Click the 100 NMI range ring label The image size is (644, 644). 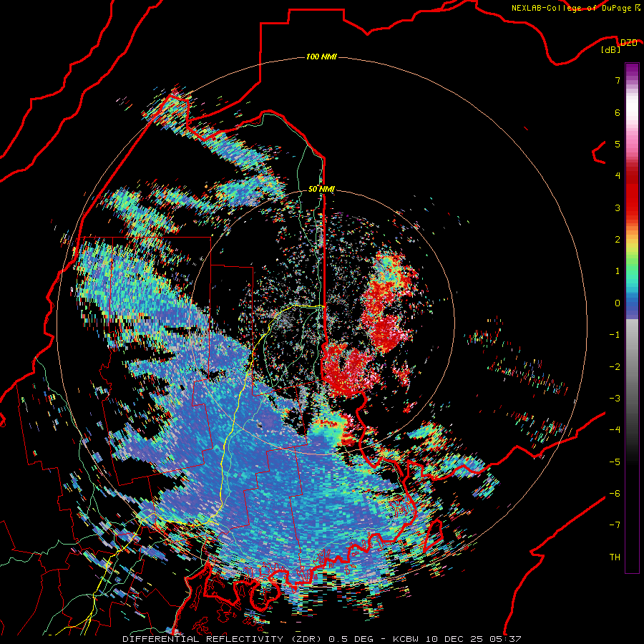click(x=321, y=57)
